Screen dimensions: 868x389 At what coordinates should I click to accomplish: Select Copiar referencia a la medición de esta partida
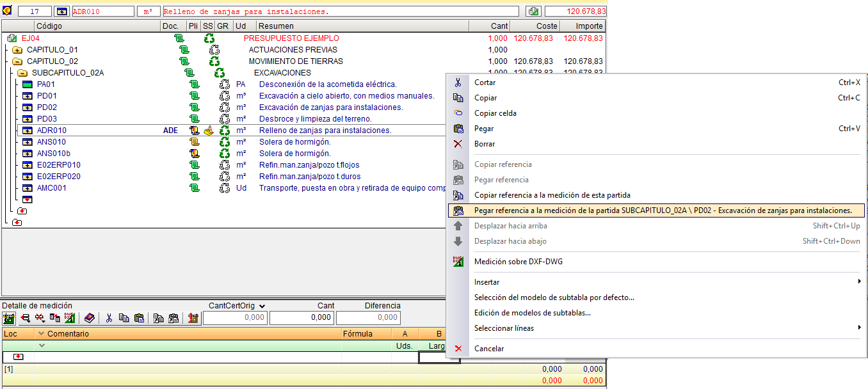tap(657, 195)
